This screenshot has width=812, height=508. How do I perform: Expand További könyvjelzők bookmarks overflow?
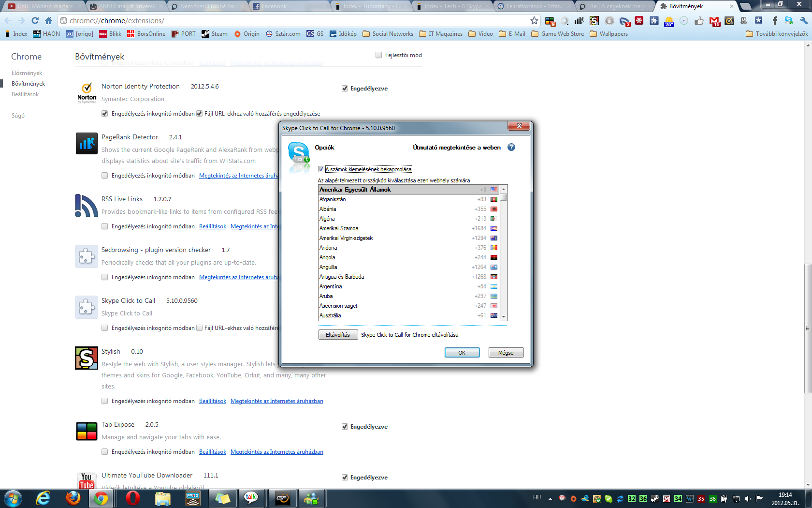click(777, 34)
